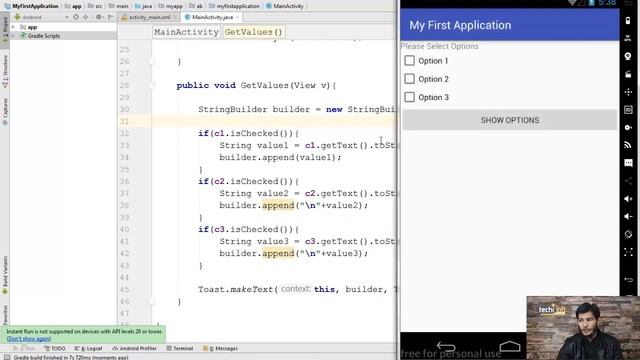The width and height of the screenshot is (640, 360).
Task: Open the Build Variants side panel
Action: 5,275
